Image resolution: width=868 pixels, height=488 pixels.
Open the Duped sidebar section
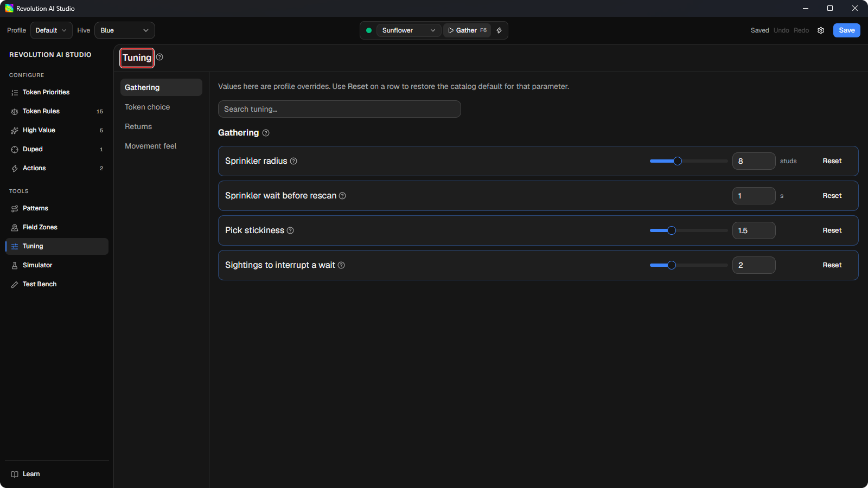(57, 149)
